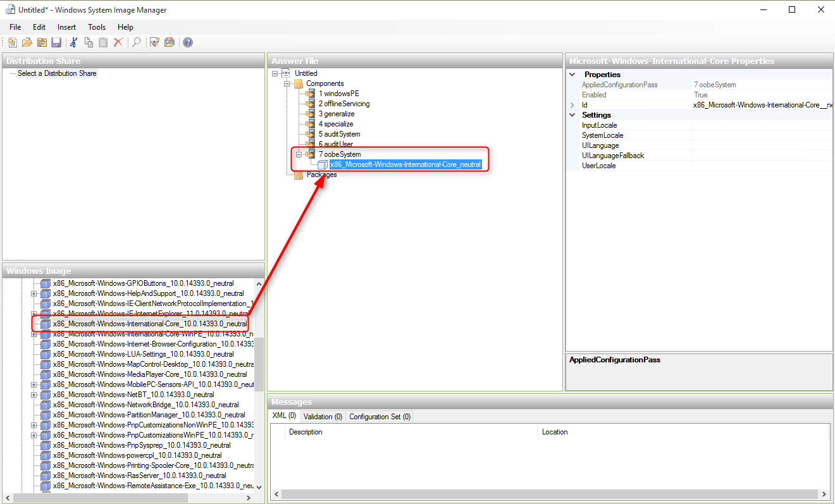Expand the NetBT component node
835x504 pixels.
pyautogui.click(x=34, y=395)
